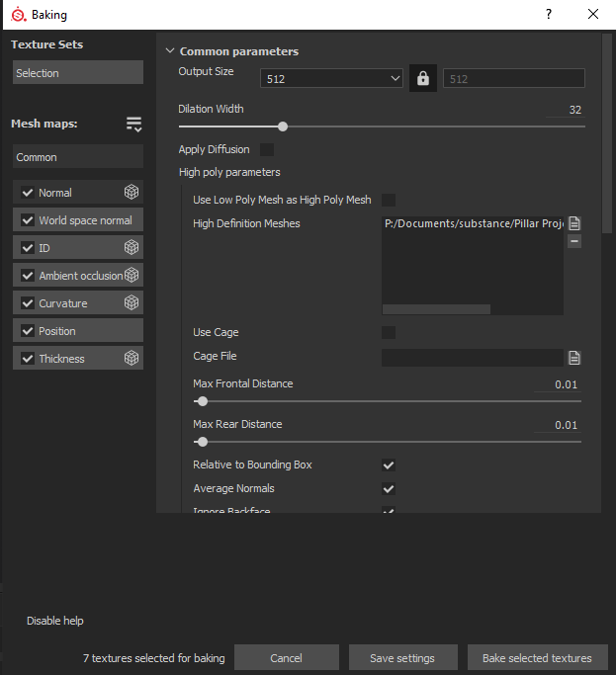
Task: Click Bake selected textures
Action: tap(537, 658)
